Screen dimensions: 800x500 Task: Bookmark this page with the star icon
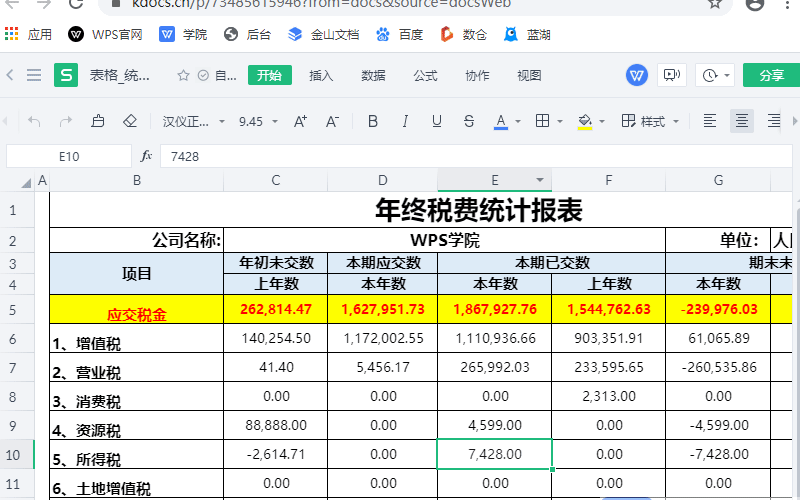pyautogui.click(x=715, y=4)
